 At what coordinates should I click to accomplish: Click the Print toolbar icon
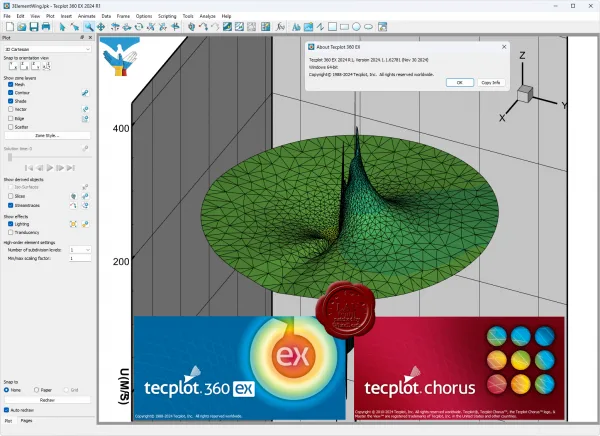tap(46, 26)
